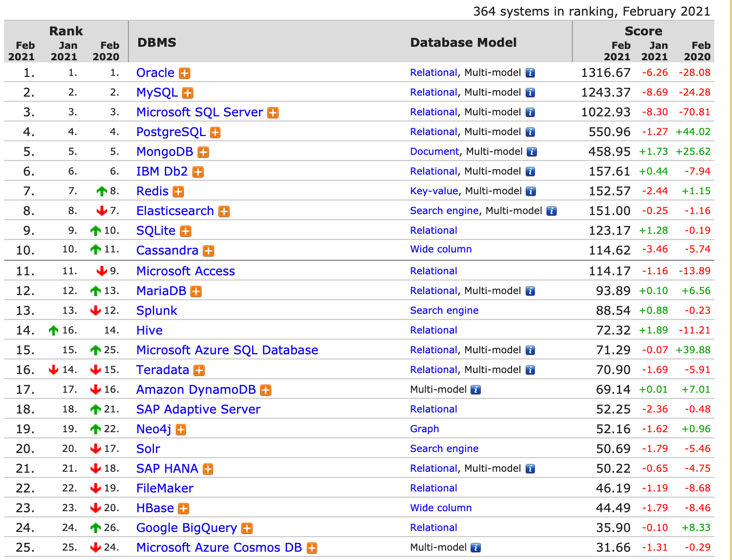Click the Document model link for MongoDB

click(x=435, y=151)
